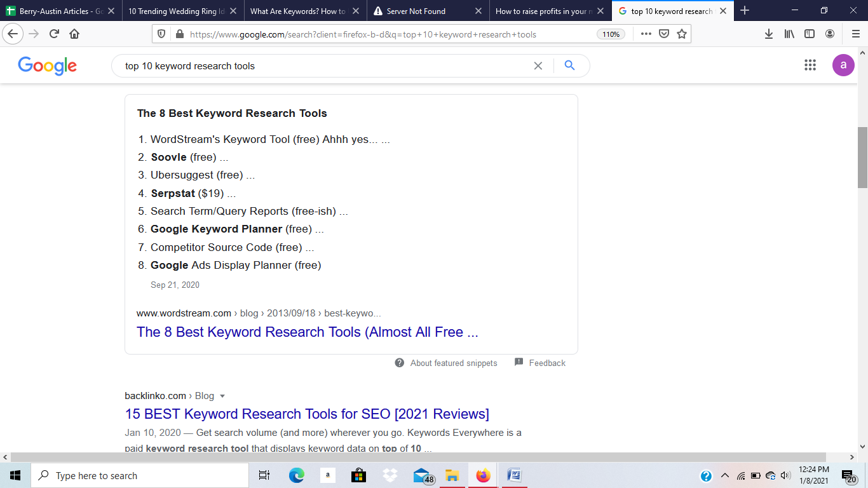Open the Google apps grid

tap(810, 65)
